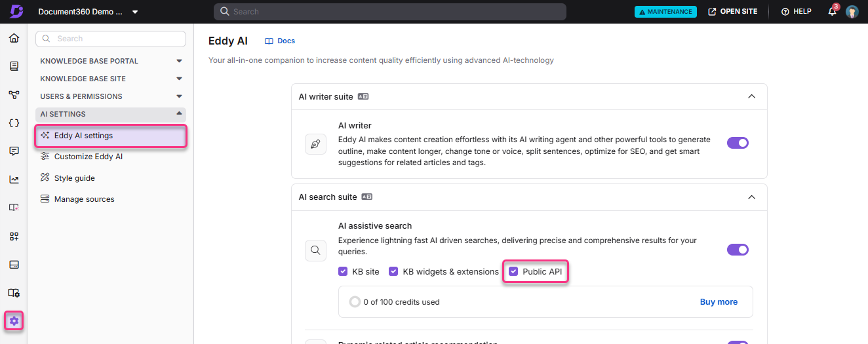Click the Eddy AI page title
Screen dimensions: 868x344
[228, 41]
